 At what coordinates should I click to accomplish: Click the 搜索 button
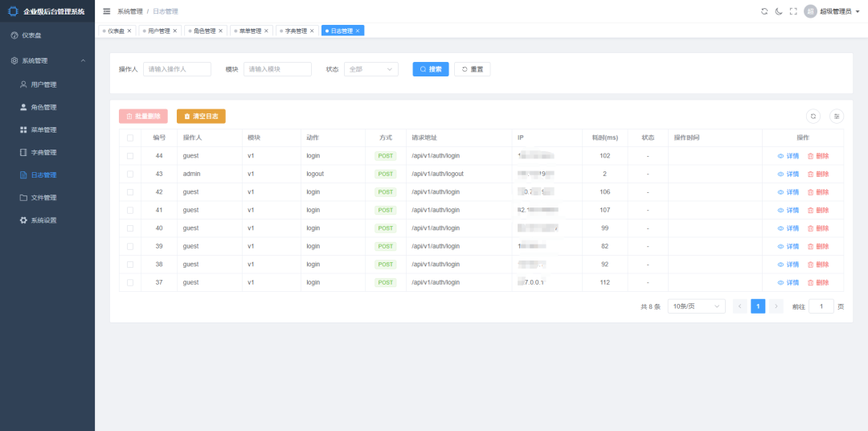[431, 69]
